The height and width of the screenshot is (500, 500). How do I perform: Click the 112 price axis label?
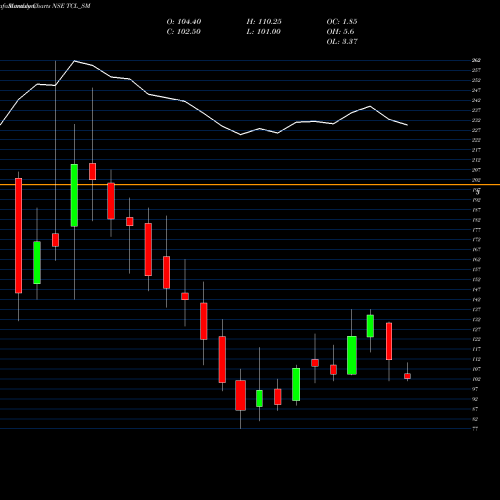tap(476, 359)
